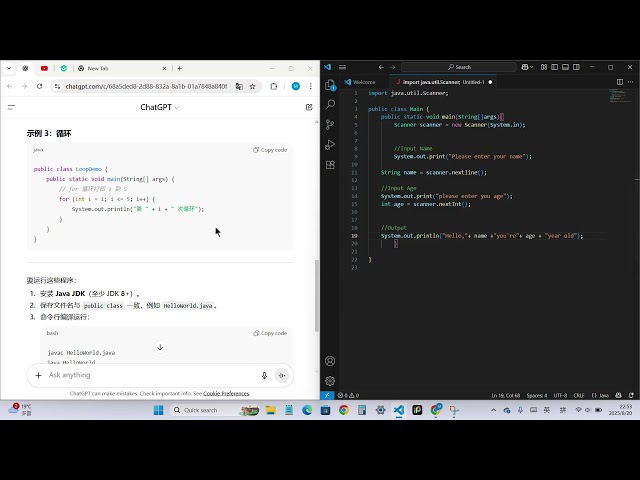640x480 pixels.
Task: Open VS Code hamburger application menu
Action: point(342,67)
